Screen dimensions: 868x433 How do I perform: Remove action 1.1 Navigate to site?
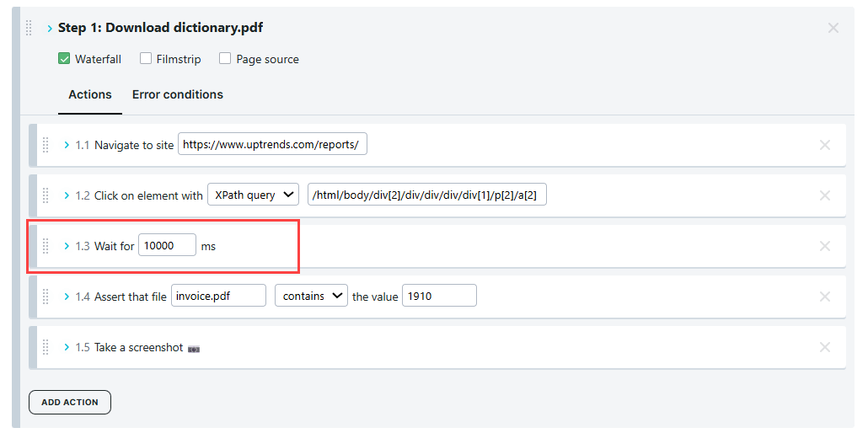[825, 145]
